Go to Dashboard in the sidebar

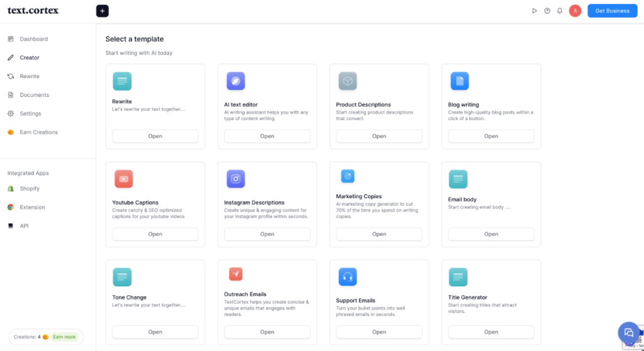coord(34,39)
